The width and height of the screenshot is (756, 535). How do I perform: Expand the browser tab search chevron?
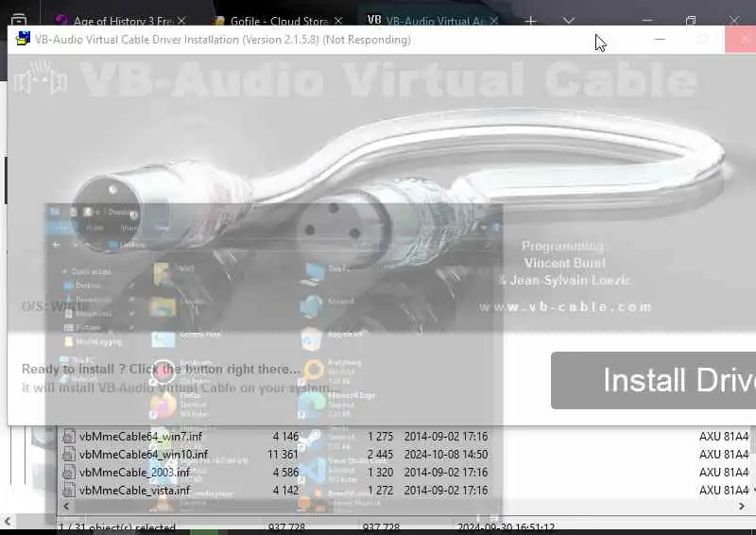coord(569,21)
